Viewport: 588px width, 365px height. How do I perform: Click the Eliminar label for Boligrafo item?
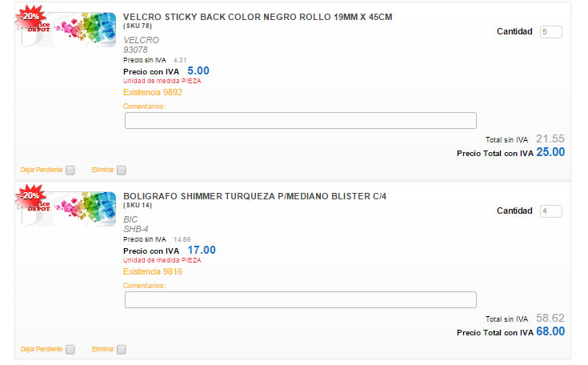[x=102, y=349]
